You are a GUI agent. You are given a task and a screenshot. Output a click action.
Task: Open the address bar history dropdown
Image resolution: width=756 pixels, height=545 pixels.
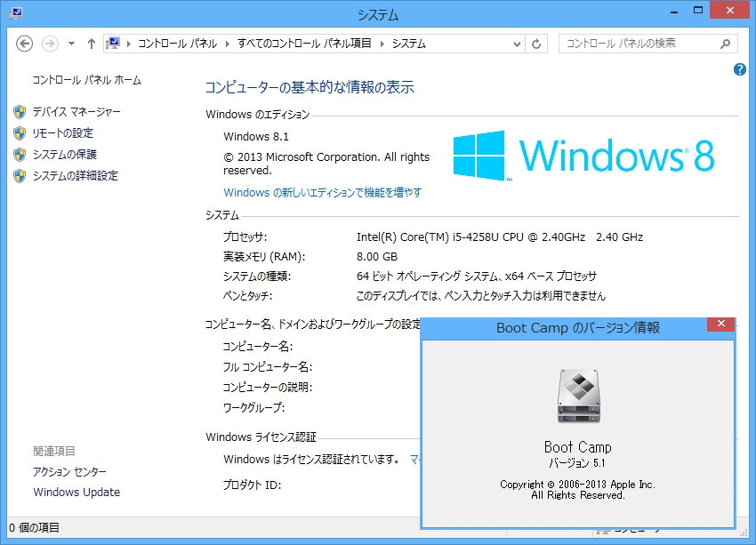[x=517, y=44]
